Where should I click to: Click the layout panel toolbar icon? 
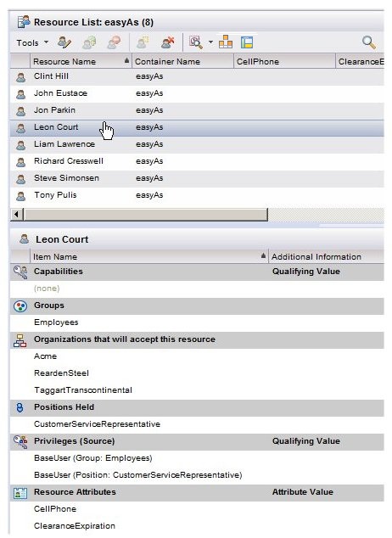(247, 42)
